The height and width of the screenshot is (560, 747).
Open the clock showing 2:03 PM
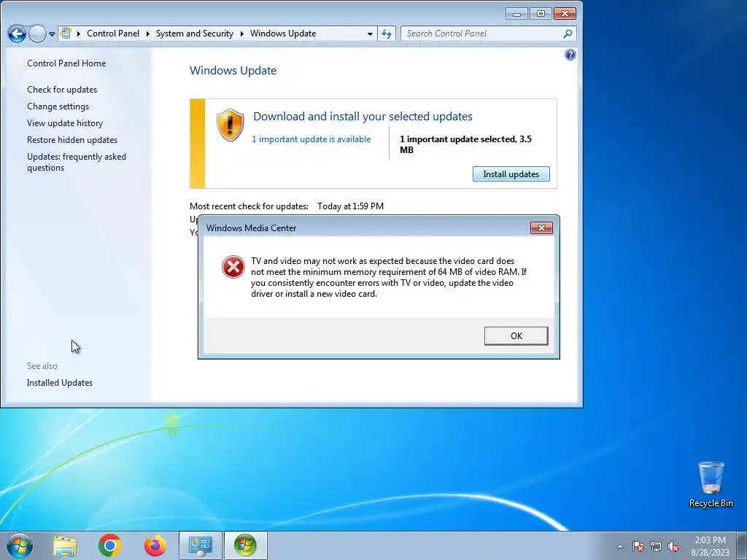coord(710,546)
